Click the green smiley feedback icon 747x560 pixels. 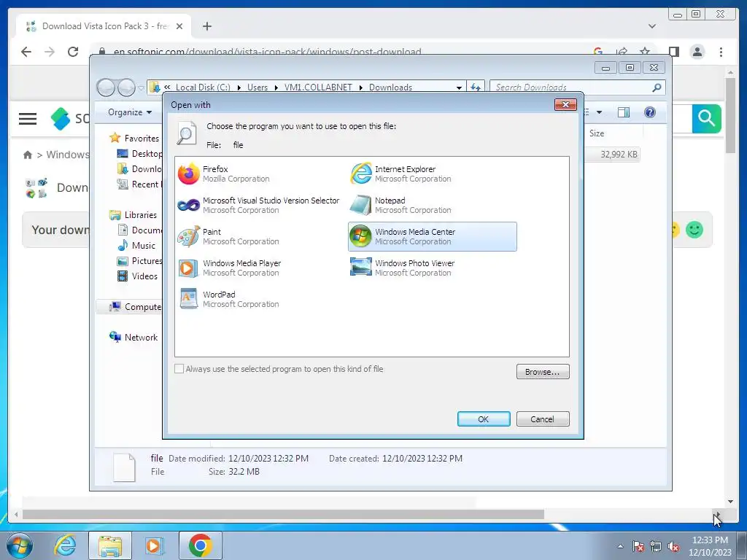[694, 230]
